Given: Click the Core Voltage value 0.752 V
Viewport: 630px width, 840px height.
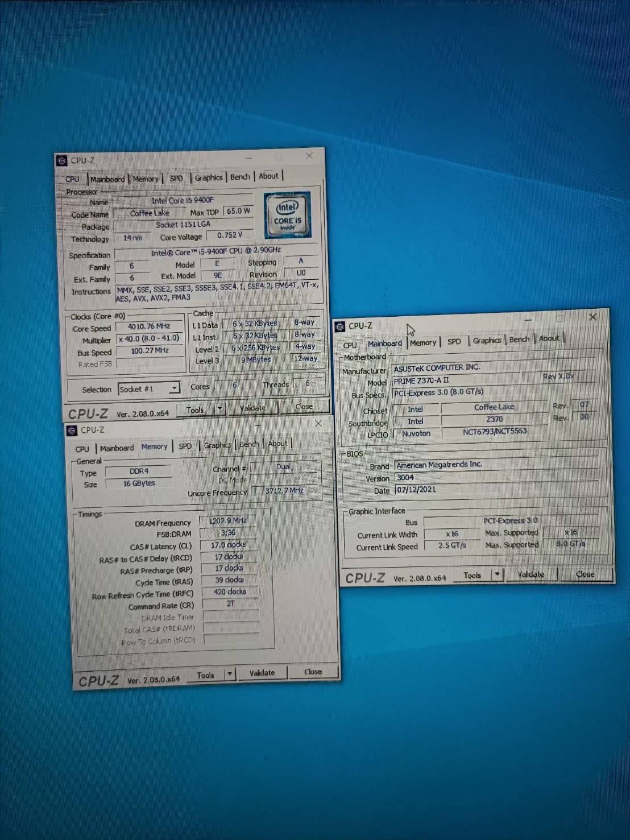Looking at the screenshot, I should pos(230,235).
